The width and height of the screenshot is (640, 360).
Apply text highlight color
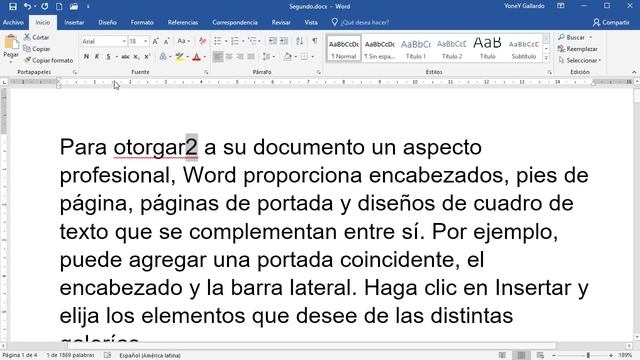tap(179, 57)
